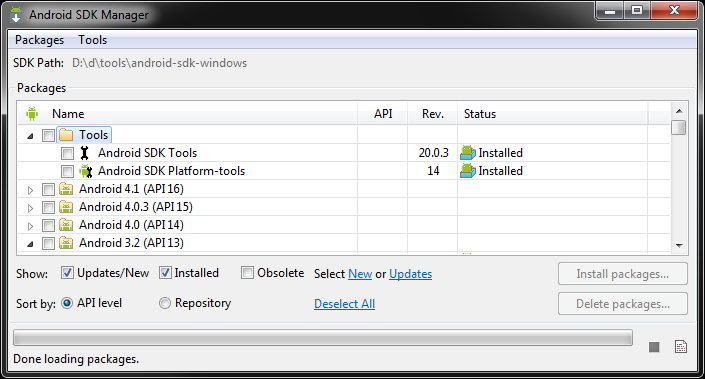Click the Rev. column header
Viewport: 705px width, 379px height.
coord(433,114)
